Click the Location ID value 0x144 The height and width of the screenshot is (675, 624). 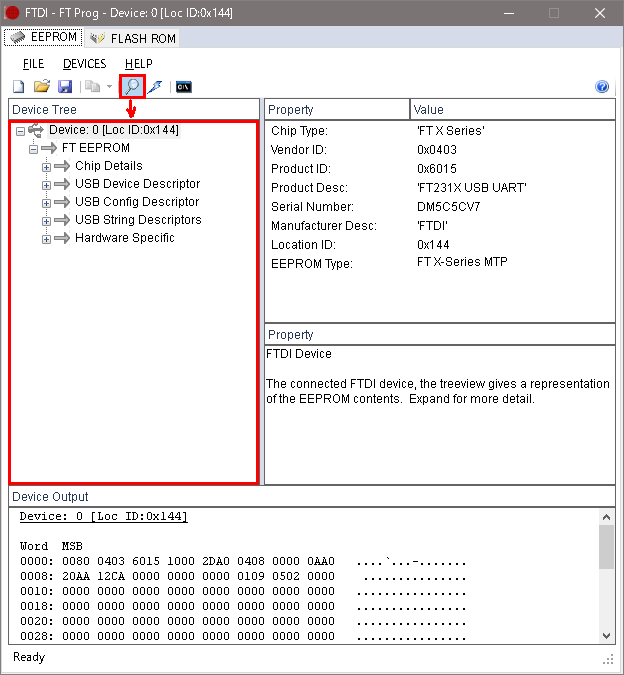(433, 245)
